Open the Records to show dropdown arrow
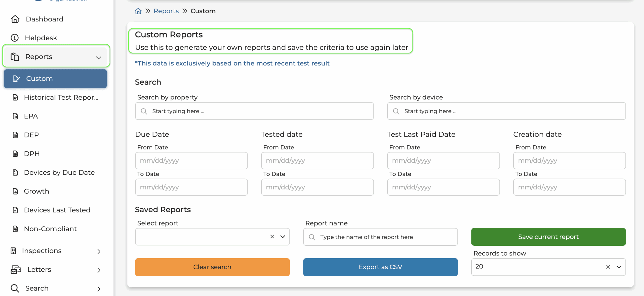Screen dimensions: 644x296 619,267
